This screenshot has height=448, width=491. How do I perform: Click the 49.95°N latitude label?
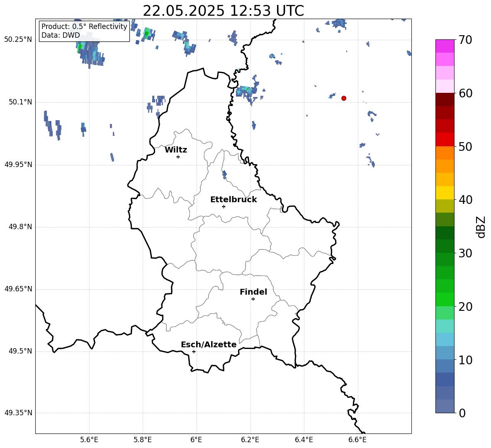(x=18, y=165)
